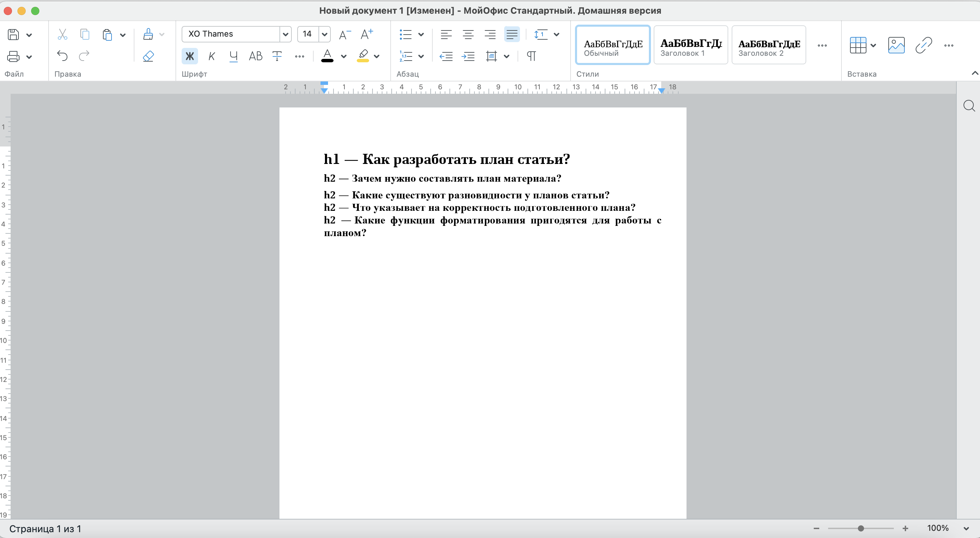The width and height of the screenshot is (980, 538).
Task: Click the Italic formatting icon
Action: (212, 56)
